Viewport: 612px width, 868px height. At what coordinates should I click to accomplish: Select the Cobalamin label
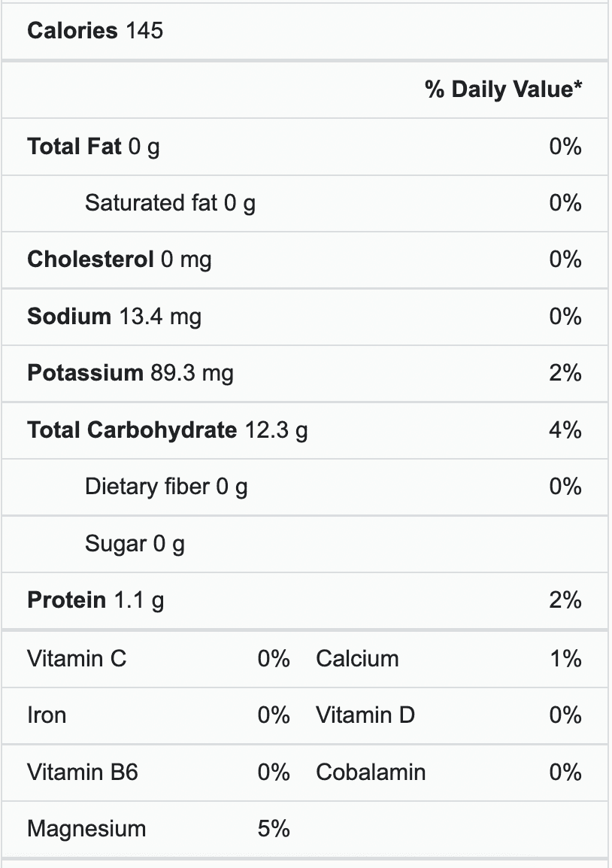[x=371, y=772]
